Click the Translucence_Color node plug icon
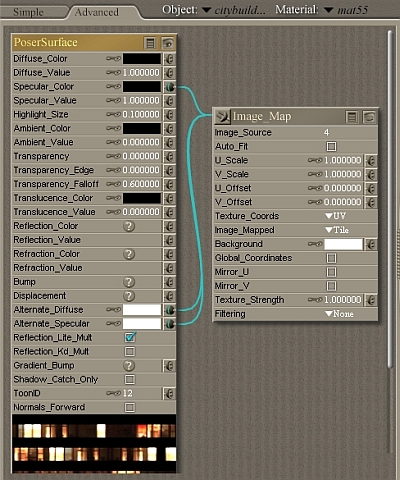Screen dimensions: 400x480 point(169,199)
